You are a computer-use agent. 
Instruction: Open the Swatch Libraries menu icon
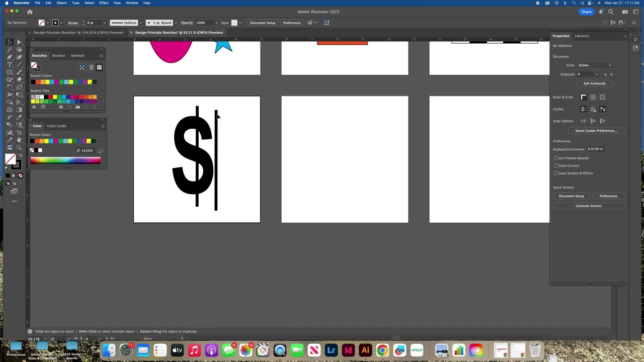(34, 107)
